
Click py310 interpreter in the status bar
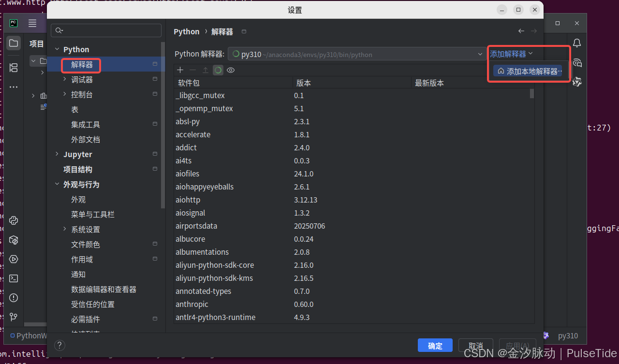(x=568, y=335)
